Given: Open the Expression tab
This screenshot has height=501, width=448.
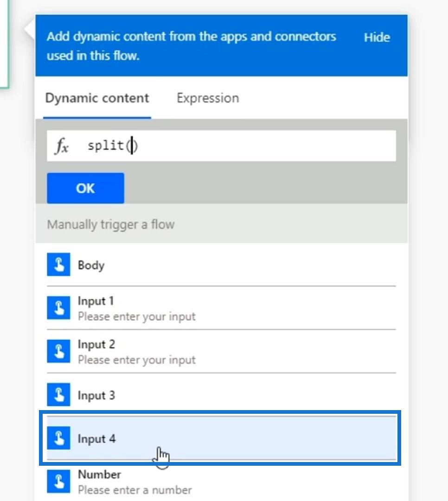Looking at the screenshot, I should (x=208, y=98).
